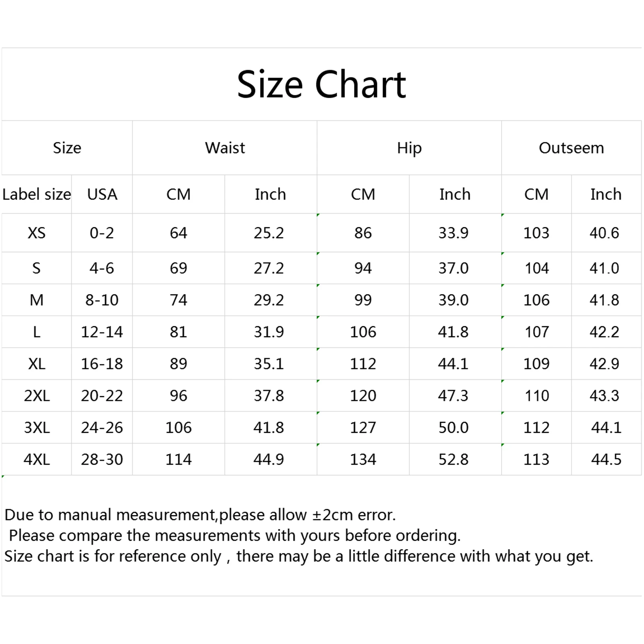Screen dimensions: 644x644
Task: Select the USA subheader cell
Action: pos(102,194)
